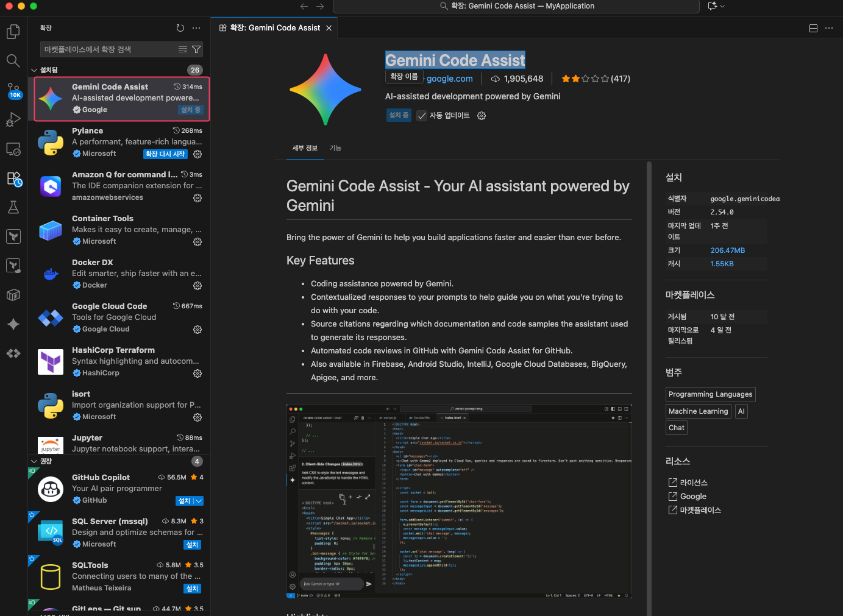Select the Gemini Code Assist list entry

pyautogui.click(x=122, y=99)
